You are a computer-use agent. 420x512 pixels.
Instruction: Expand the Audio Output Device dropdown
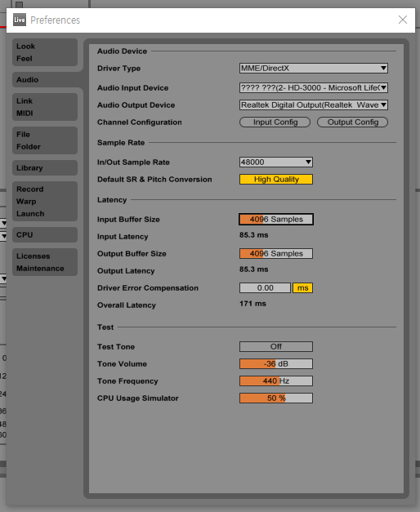[x=314, y=105]
